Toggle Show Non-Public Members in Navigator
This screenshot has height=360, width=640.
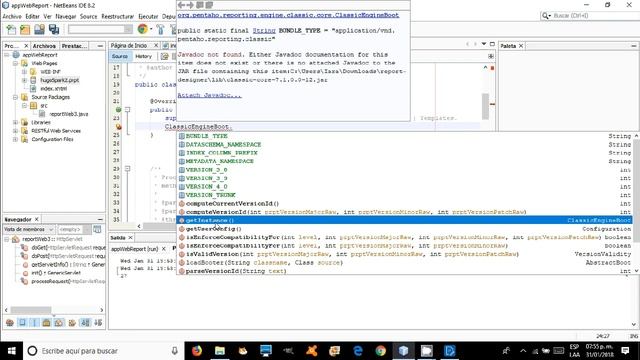click(x=47, y=322)
